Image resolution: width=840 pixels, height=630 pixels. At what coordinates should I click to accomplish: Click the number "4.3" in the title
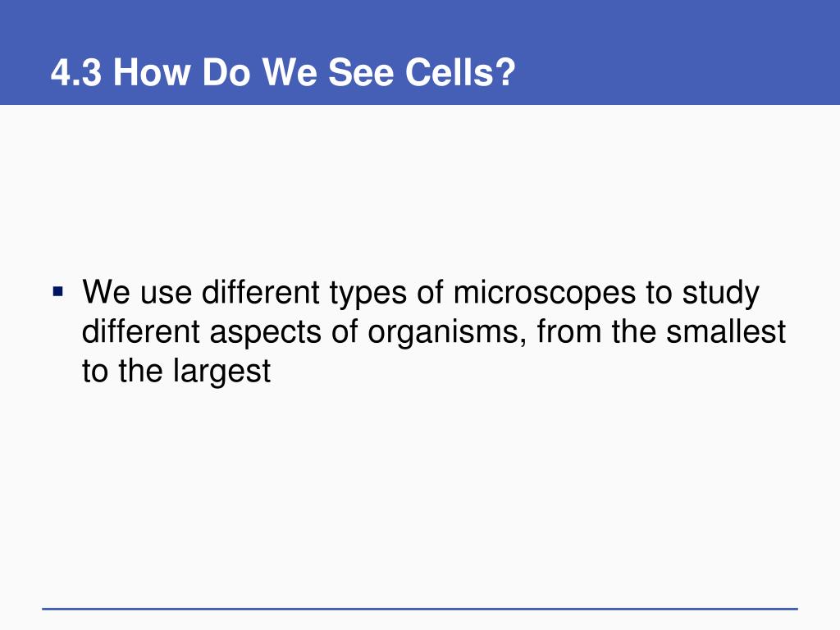point(76,72)
